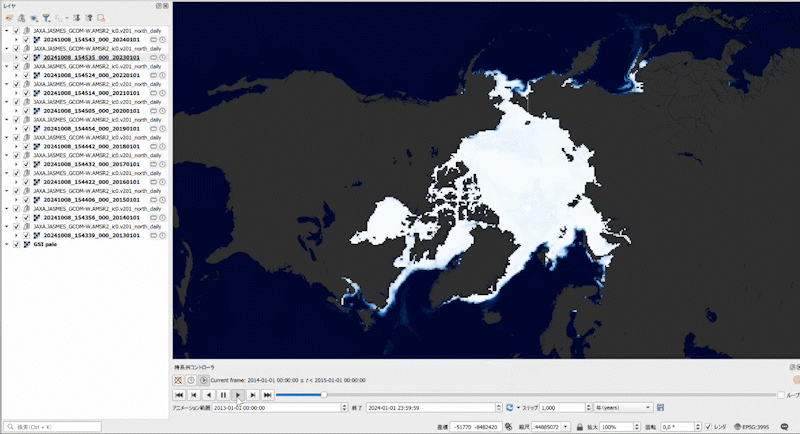
Task: Open the Manage Map Themes eye icon
Action: 34,18
